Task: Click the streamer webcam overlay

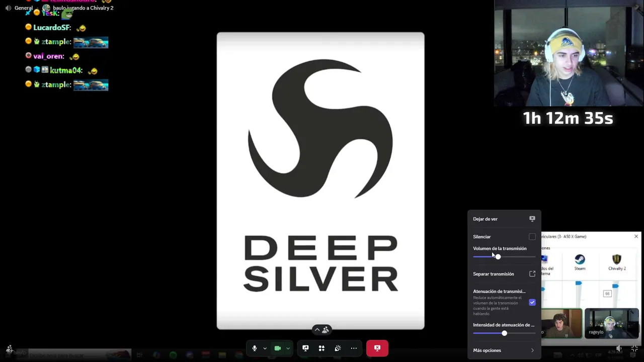Action: pyautogui.click(x=569, y=53)
